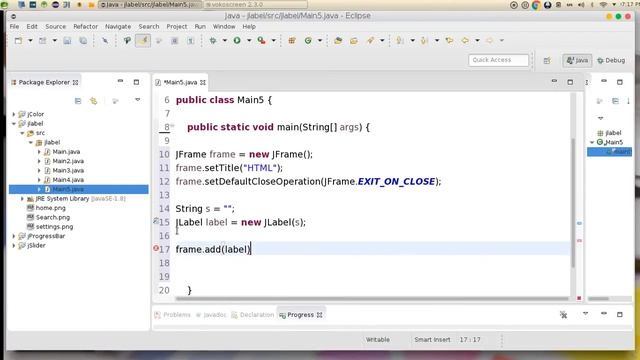The width and height of the screenshot is (640, 360).
Task: Click the Smart Insert status bar entry
Action: [432, 340]
